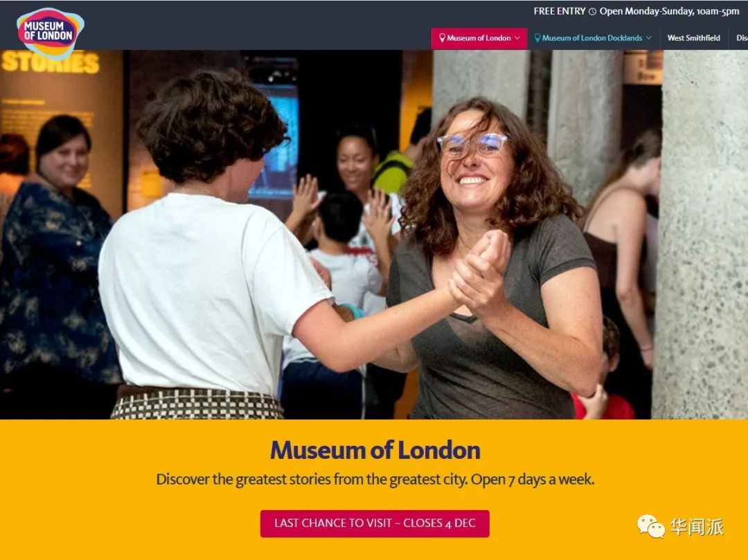Click the yellow STORIES sign in the photo
748x560 pixels.
point(50,62)
